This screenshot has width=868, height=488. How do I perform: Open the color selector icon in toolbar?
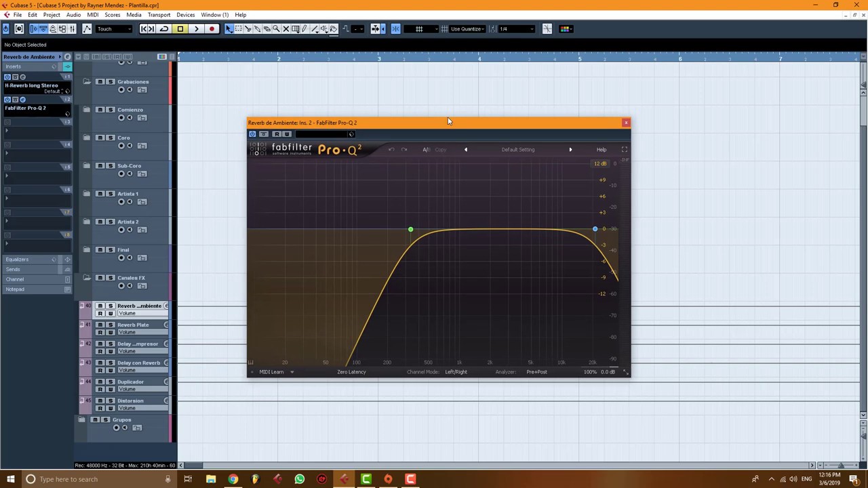(565, 28)
